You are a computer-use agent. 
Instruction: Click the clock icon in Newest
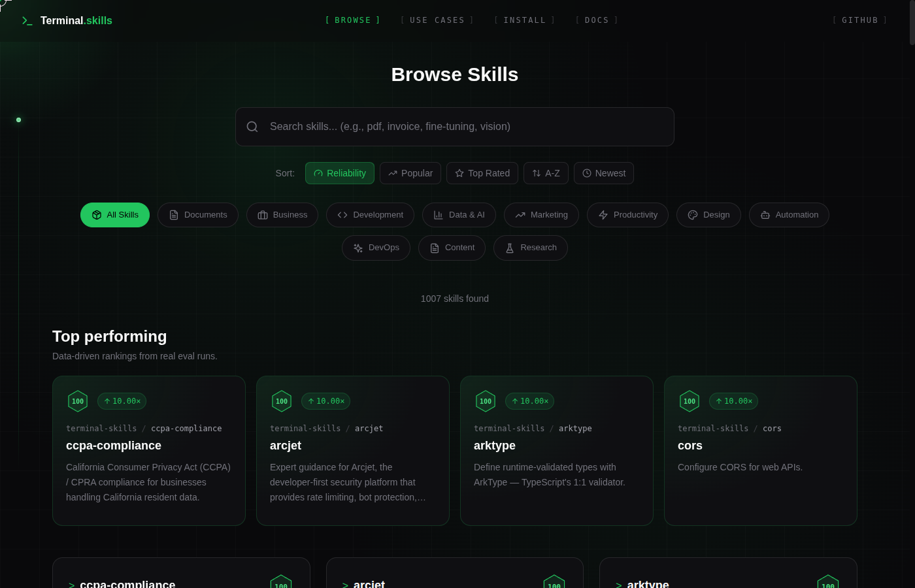[587, 173]
